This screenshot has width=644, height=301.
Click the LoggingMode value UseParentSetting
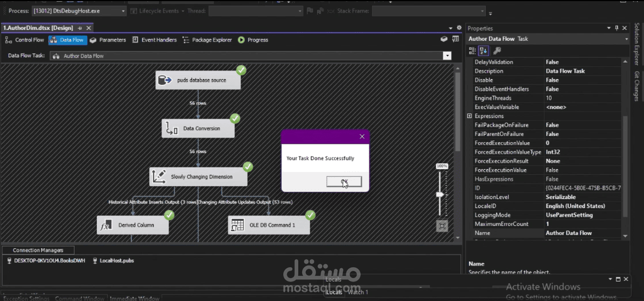coord(569,215)
